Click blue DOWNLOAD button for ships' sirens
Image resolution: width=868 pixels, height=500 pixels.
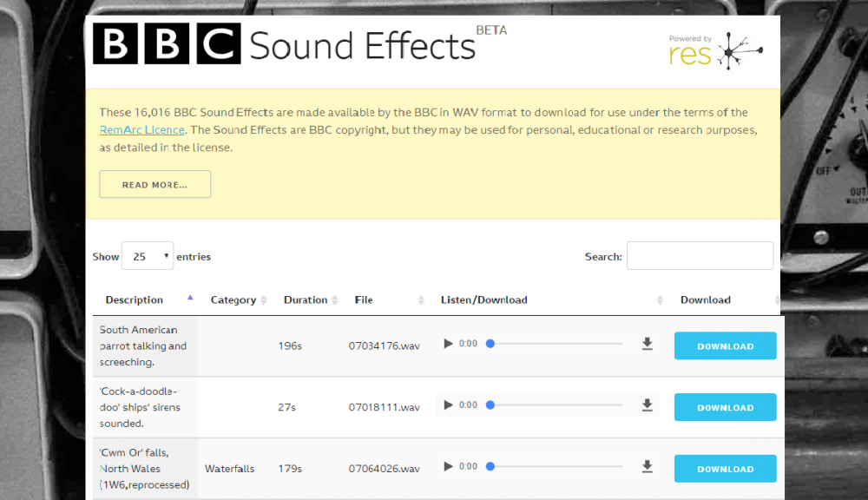(x=725, y=408)
